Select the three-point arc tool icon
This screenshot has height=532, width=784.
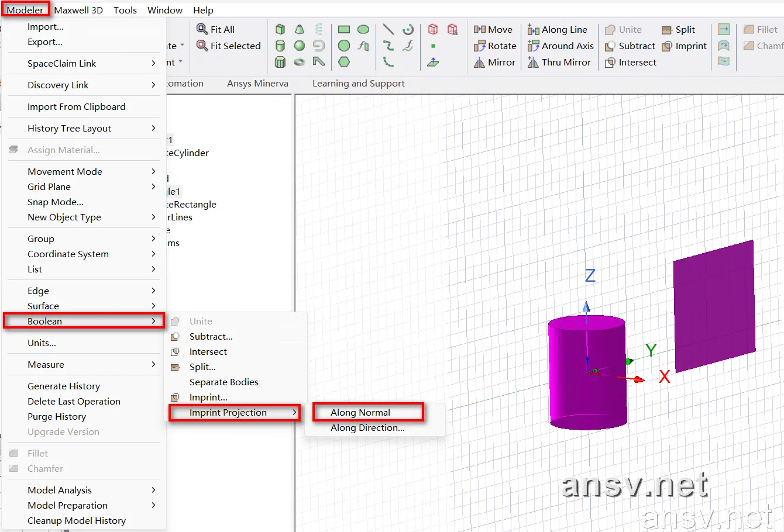coord(388,62)
